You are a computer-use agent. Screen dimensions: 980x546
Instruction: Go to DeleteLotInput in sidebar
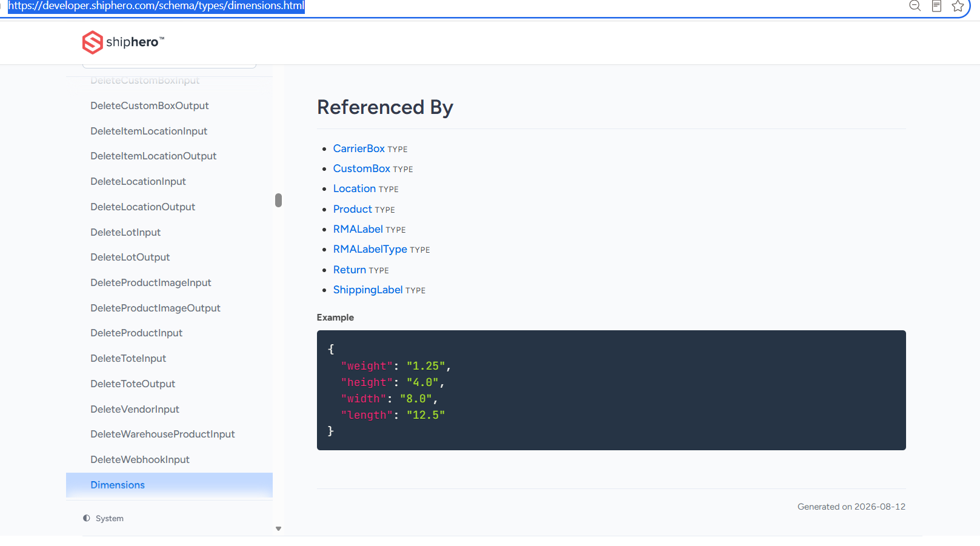pos(125,232)
